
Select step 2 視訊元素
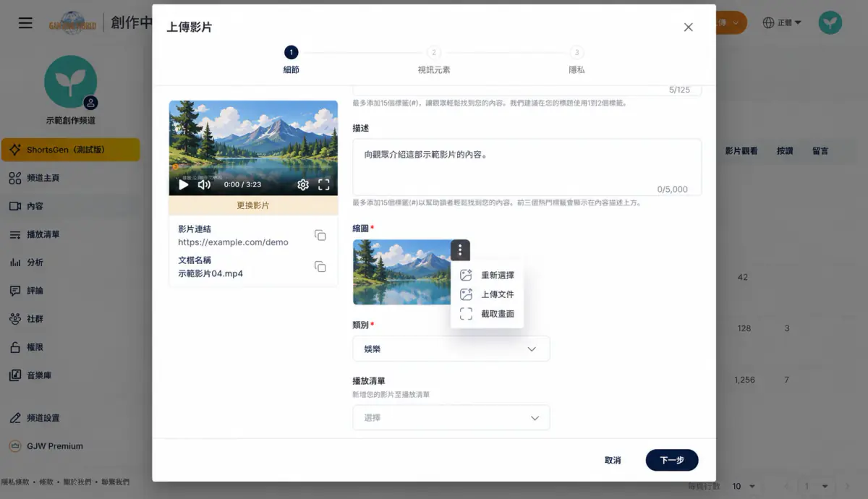coord(433,60)
